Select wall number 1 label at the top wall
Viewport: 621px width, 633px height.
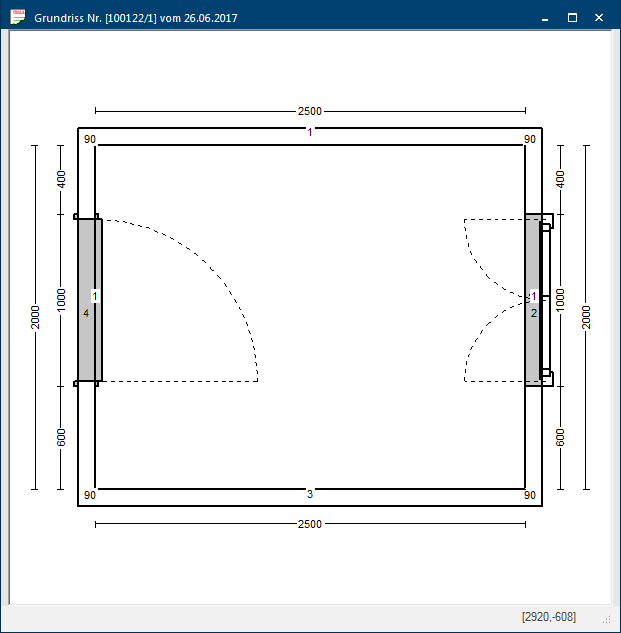[x=310, y=133]
